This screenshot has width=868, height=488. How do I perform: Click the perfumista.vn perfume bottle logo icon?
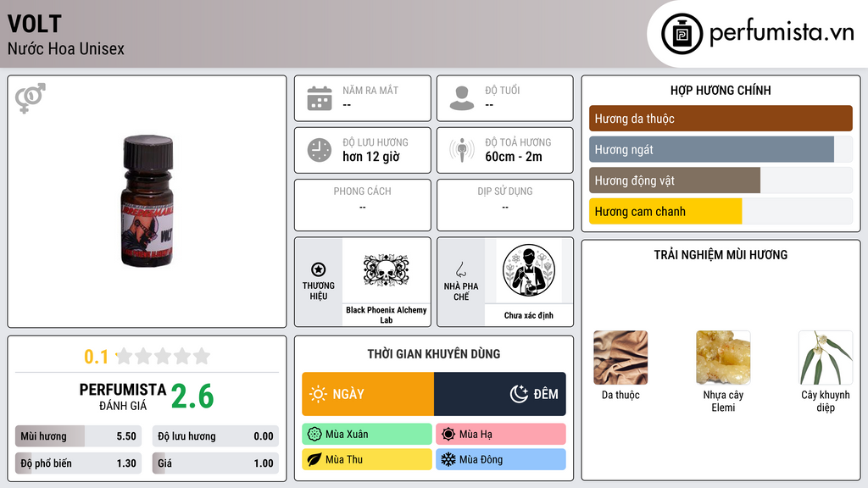(682, 34)
